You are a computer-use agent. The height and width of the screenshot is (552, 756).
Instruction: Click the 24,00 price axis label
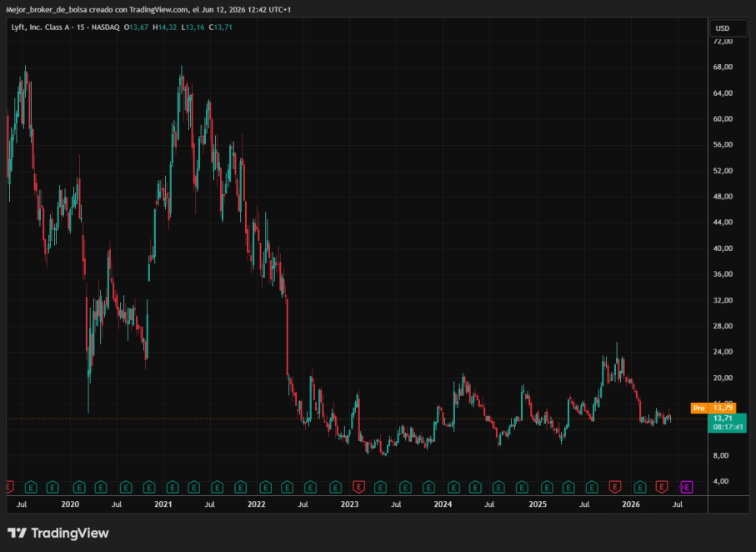[x=723, y=352]
